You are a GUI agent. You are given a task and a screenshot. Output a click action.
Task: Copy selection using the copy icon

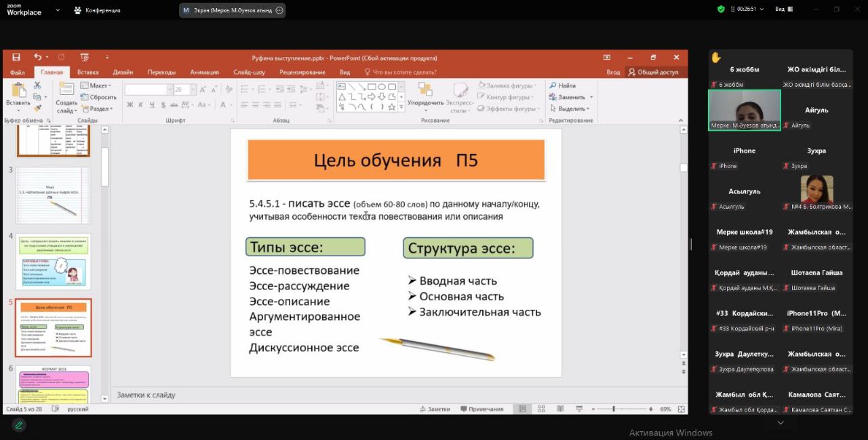coord(37,96)
